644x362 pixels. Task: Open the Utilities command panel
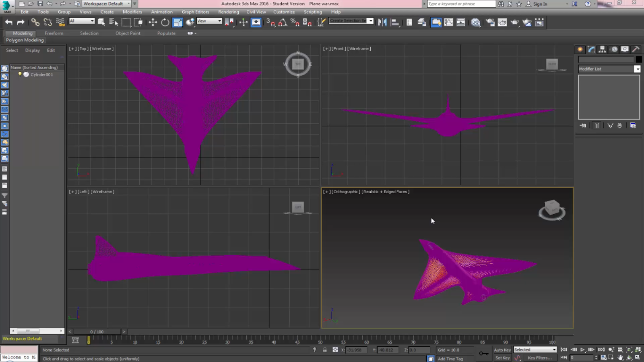[636, 49]
